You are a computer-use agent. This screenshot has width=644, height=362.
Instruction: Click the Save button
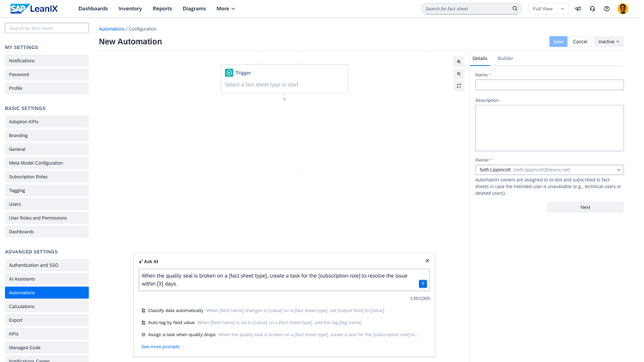tap(558, 41)
